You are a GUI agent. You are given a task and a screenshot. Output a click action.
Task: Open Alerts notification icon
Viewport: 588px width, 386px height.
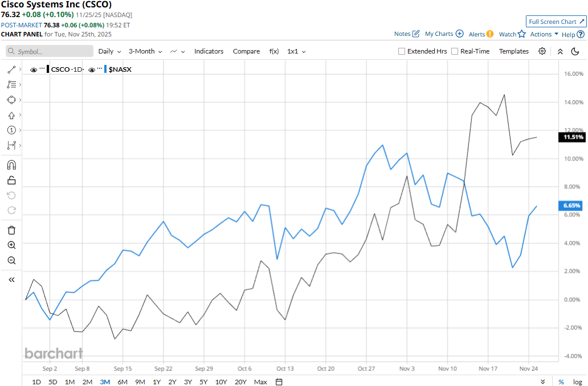pyautogui.click(x=490, y=34)
